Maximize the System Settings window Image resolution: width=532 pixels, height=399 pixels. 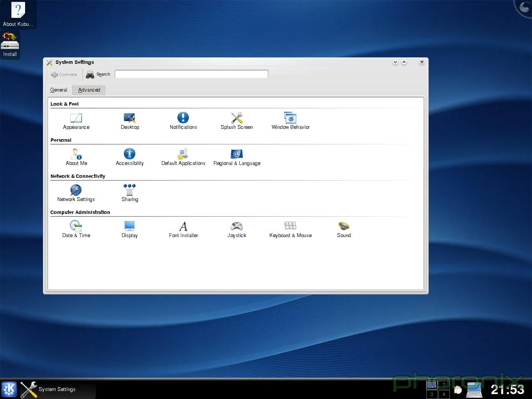(404, 62)
